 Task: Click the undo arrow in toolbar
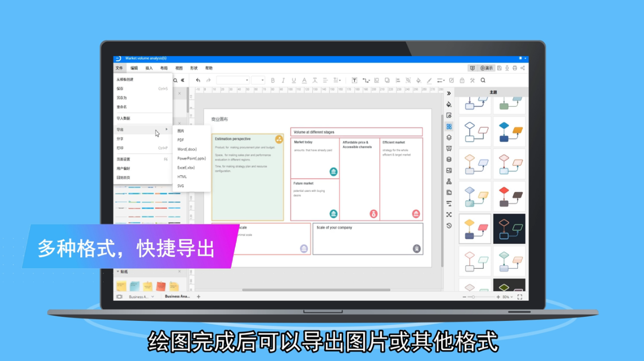(x=198, y=80)
